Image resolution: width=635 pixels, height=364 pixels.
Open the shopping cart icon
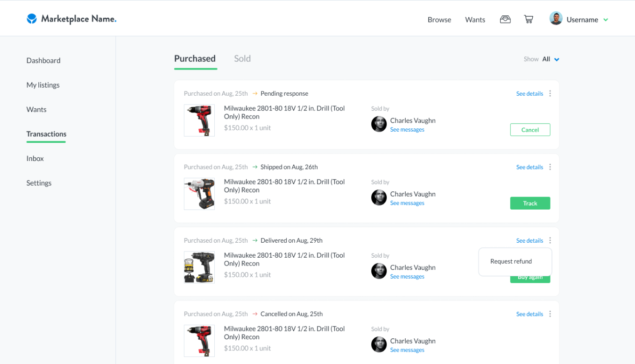[529, 19]
